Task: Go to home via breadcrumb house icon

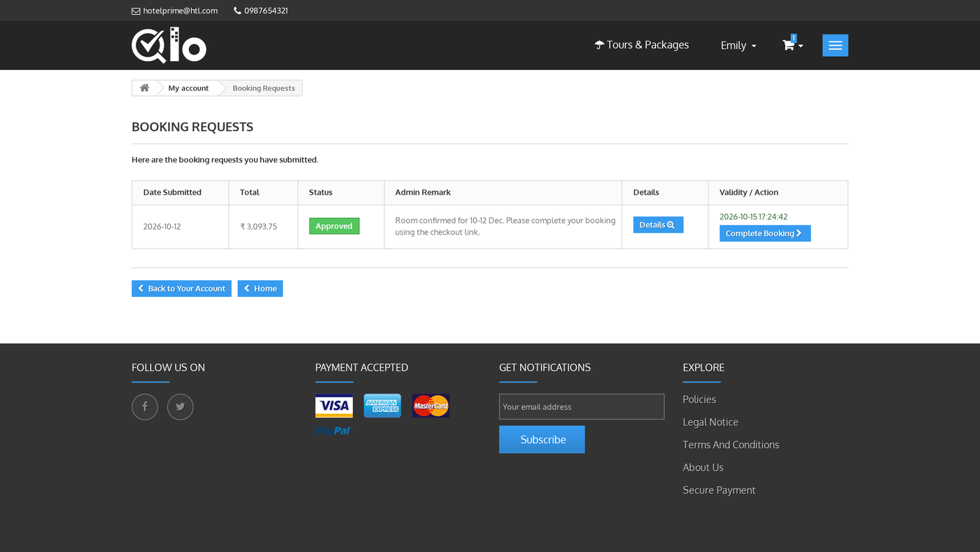Action: (144, 88)
